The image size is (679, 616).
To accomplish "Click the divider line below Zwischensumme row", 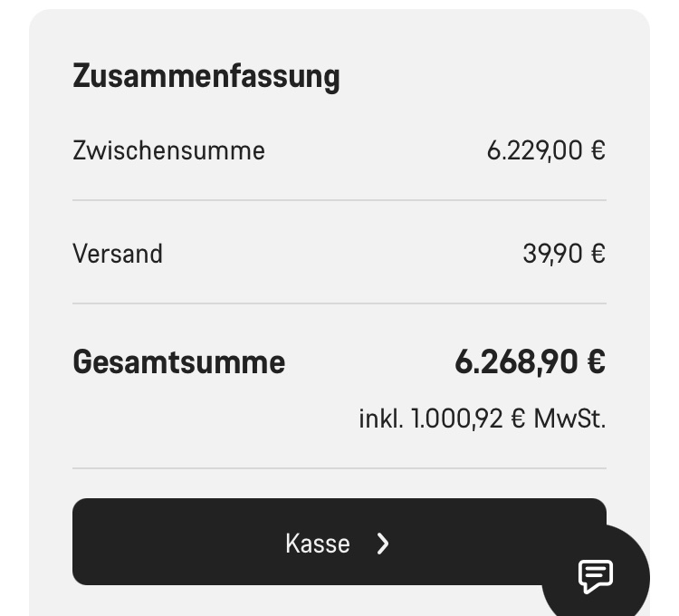I will (339, 200).
